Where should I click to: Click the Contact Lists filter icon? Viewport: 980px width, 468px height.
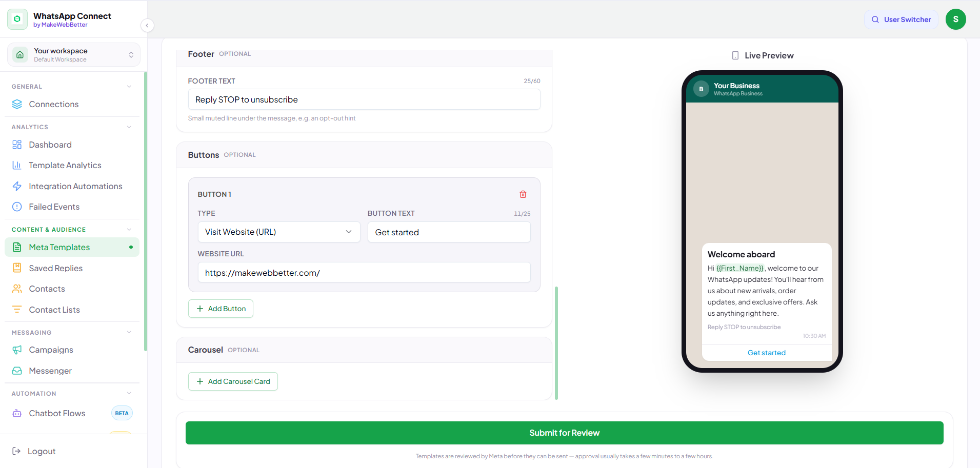[17, 310]
